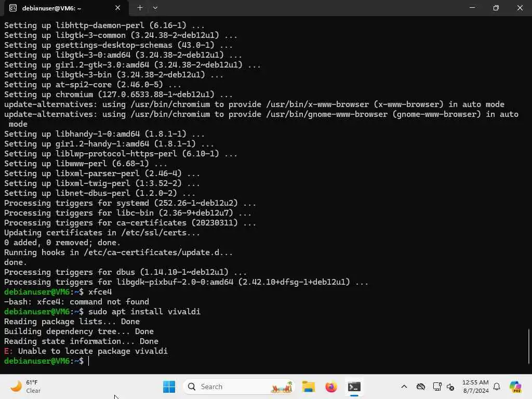The width and height of the screenshot is (532, 399).
Task: Expand the terminal profile dropdown chevron
Action: pos(155,8)
